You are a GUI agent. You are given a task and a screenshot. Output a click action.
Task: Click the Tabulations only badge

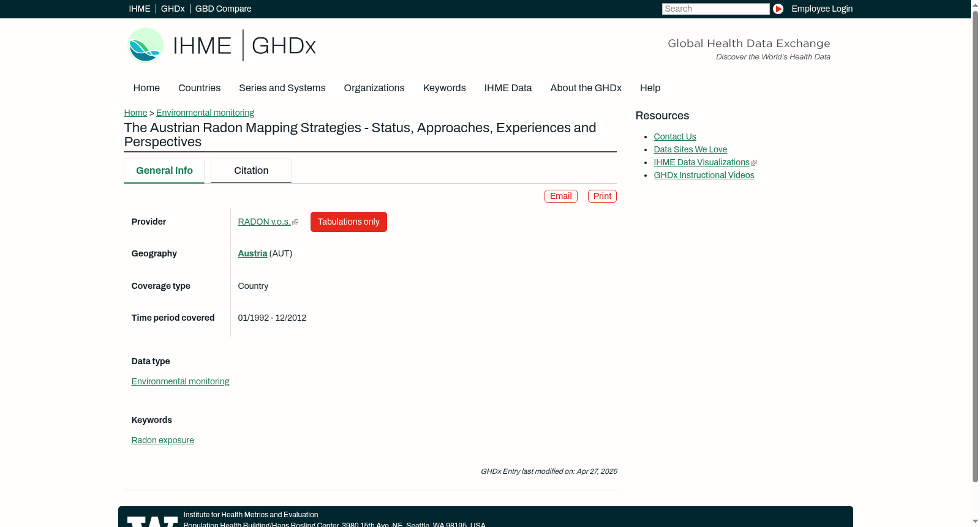349,222
